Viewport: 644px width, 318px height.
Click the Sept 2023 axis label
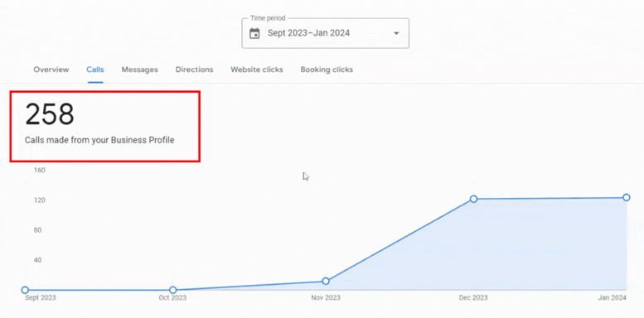click(41, 298)
